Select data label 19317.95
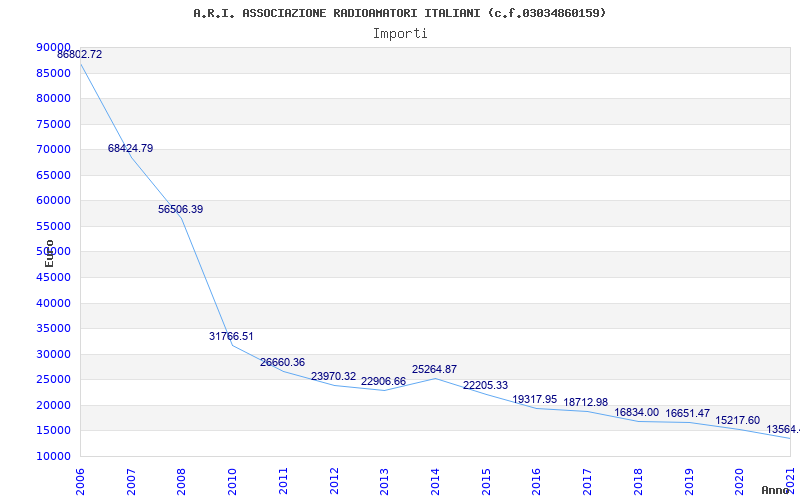Image resolution: width=800 pixels, height=500 pixels. click(x=535, y=399)
